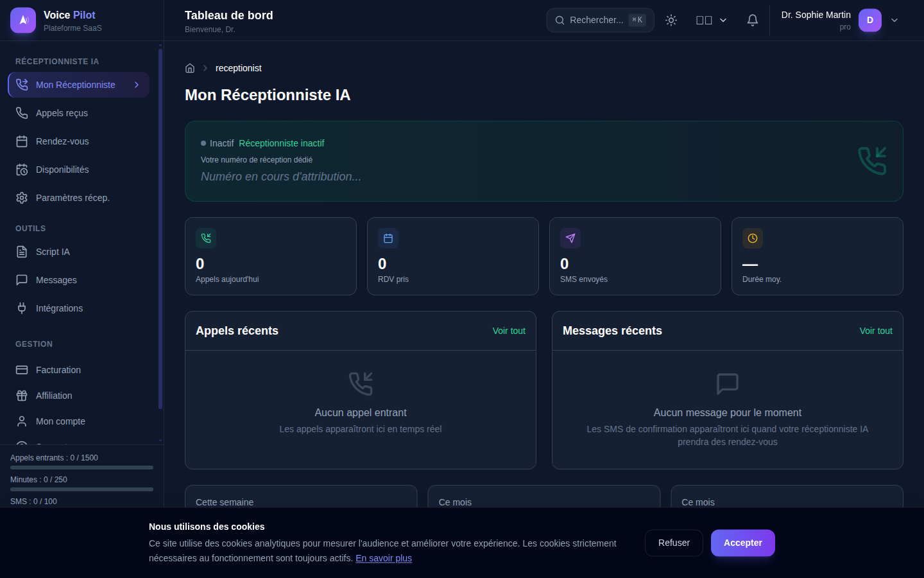
Task: Accept cookies with Accepter button
Action: point(743,543)
